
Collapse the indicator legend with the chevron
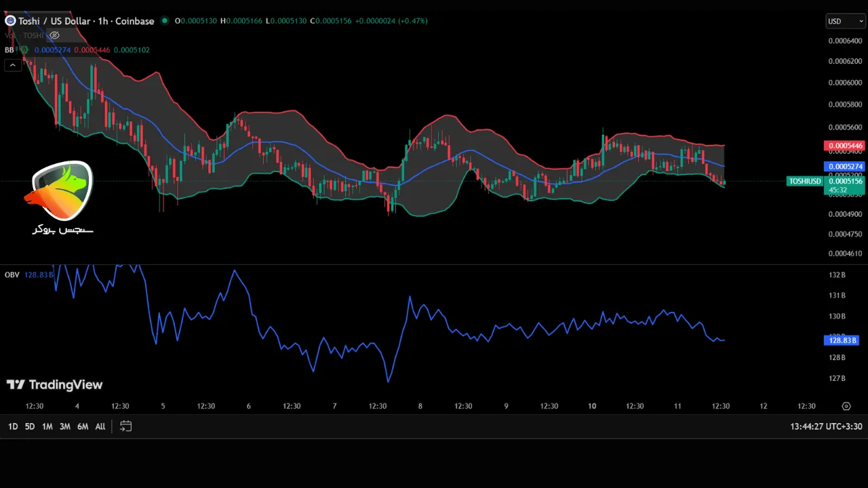tap(12, 65)
